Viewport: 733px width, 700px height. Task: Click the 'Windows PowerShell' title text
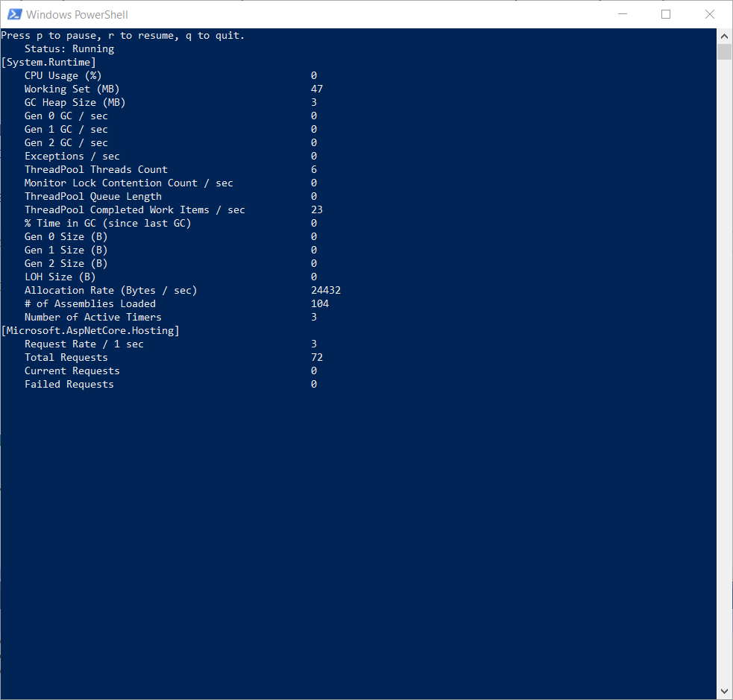(x=77, y=15)
